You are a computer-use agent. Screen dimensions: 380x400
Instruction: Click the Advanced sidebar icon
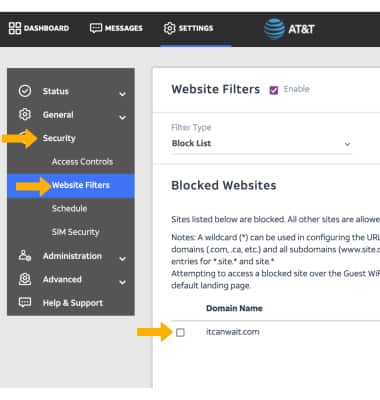click(25, 279)
